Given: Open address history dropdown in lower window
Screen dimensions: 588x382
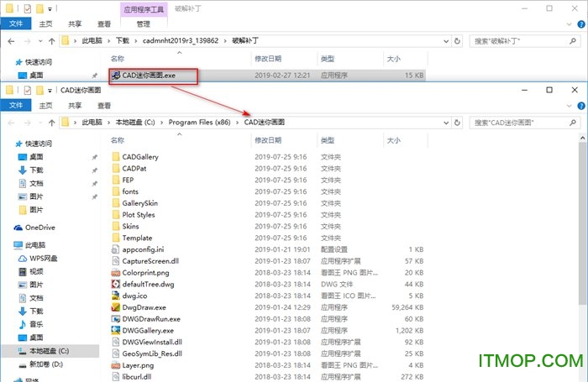Looking at the screenshot, I should click(x=446, y=123).
